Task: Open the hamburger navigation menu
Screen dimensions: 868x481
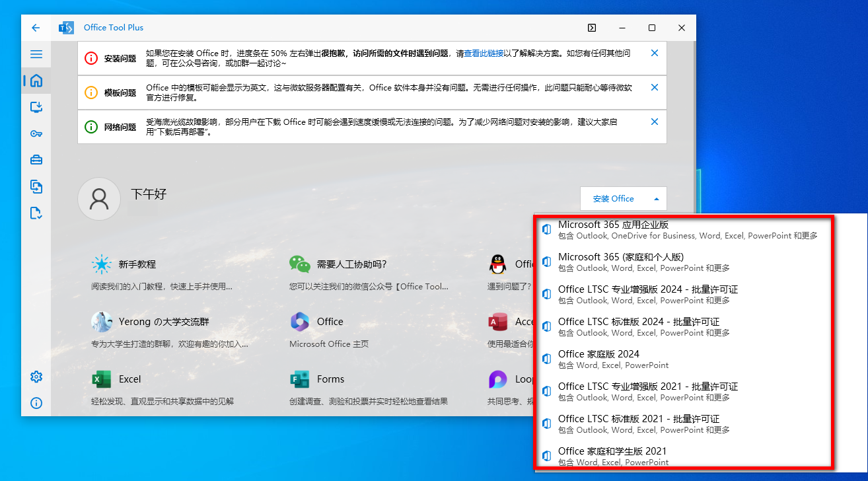Action: click(x=36, y=54)
